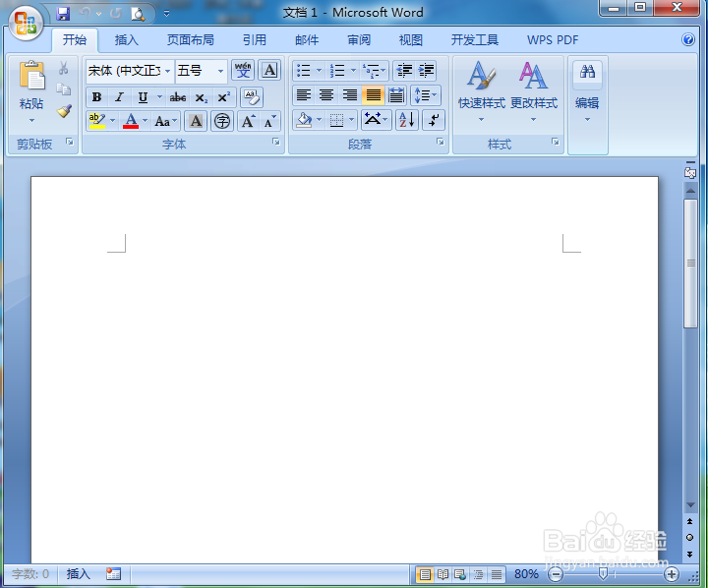Toggle superscript formatting
Viewport: 708px width, 588px height.
pyautogui.click(x=224, y=97)
